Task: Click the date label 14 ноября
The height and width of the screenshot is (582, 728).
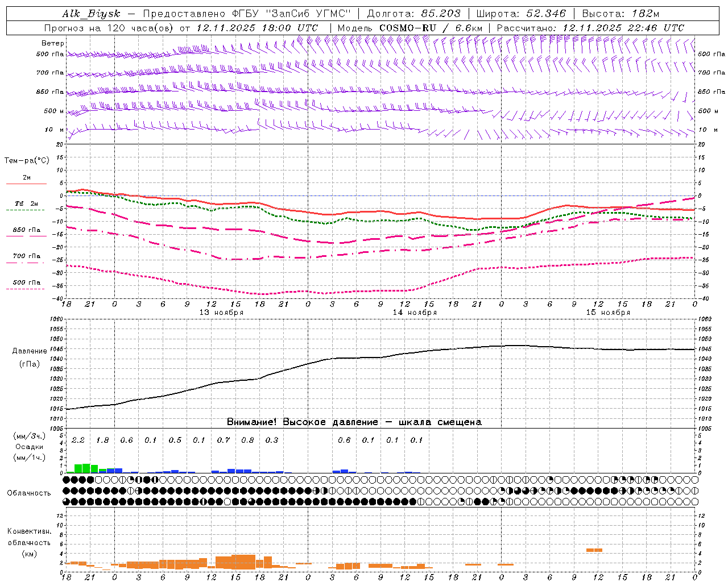Action: coord(415,313)
